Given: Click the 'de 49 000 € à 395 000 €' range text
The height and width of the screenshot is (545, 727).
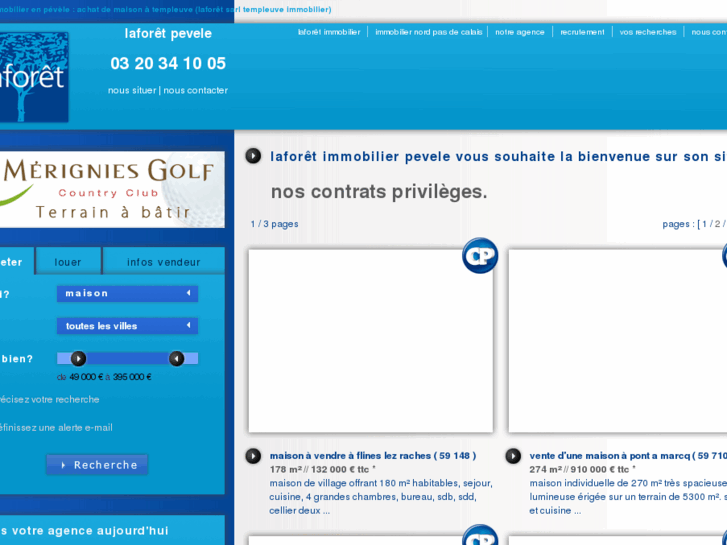Looking at the screenshot, I should click(104, 377).
